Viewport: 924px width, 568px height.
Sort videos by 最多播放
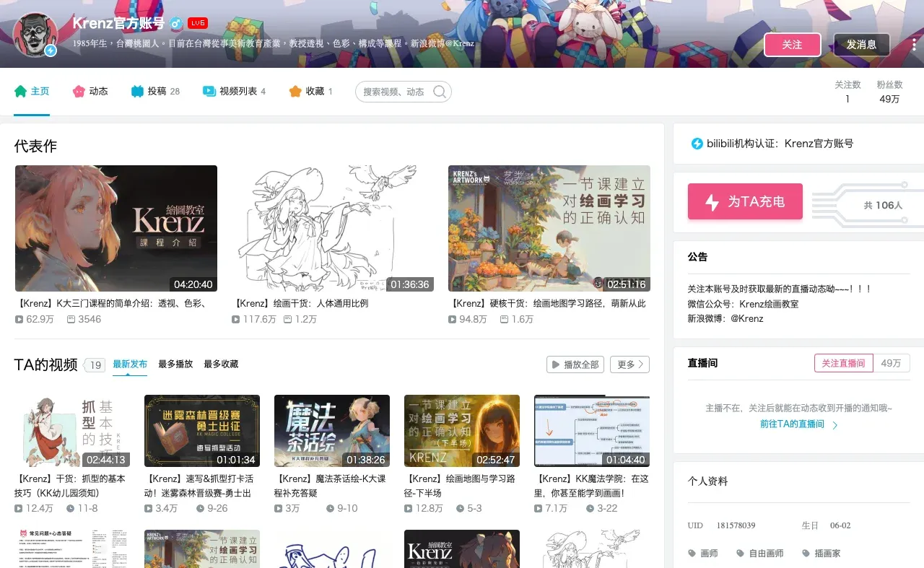click(x=175, y=364)
